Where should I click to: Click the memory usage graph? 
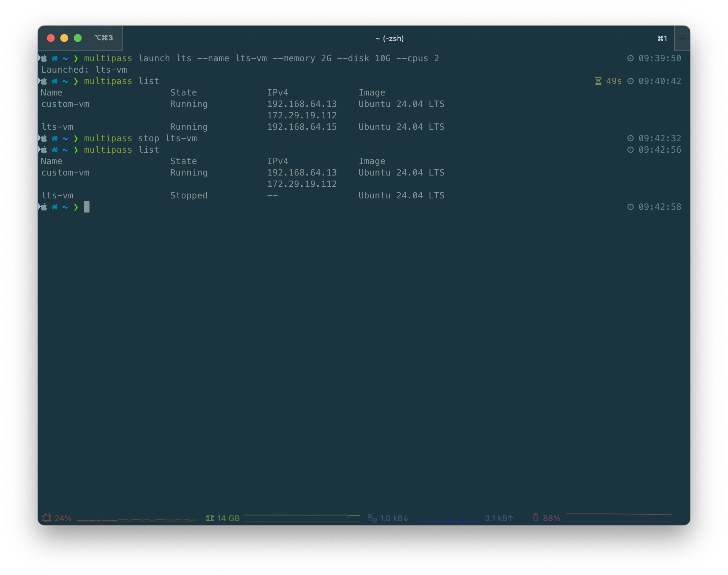(302, 518)
